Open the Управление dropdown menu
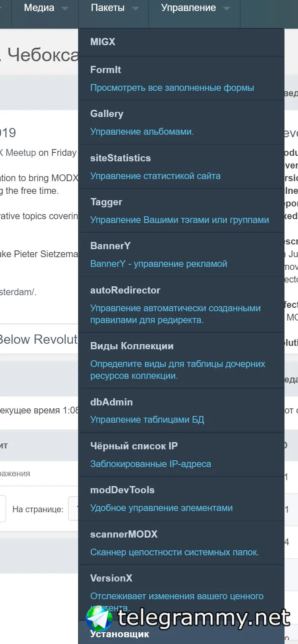 [195, 8]
